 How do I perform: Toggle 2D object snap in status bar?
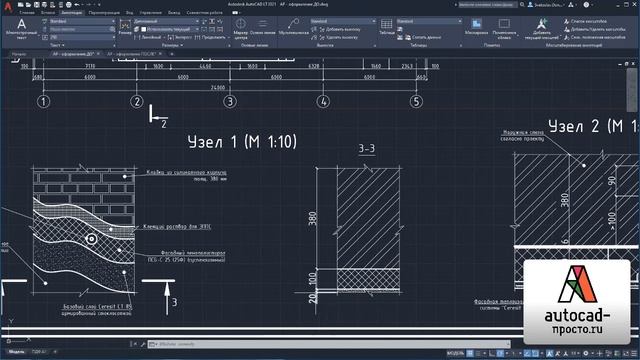click(535, 353)
